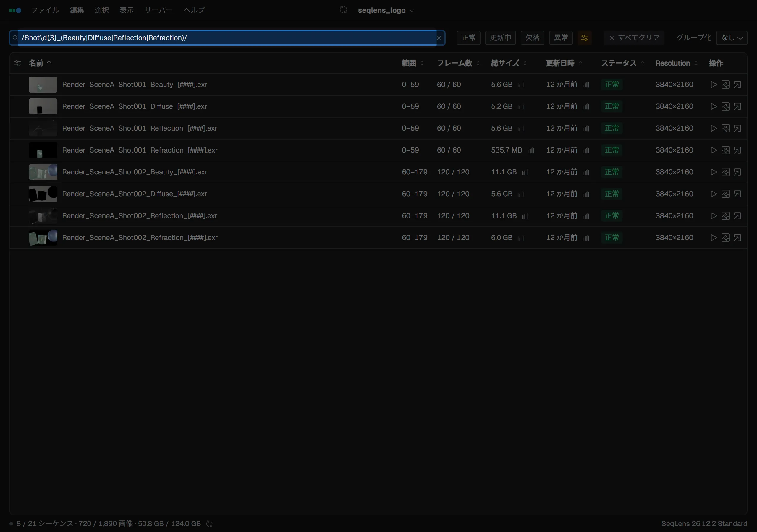757x532 pixels.
Task: Open Shot001_Beauty in external window icon
Action: coord(737,85)
